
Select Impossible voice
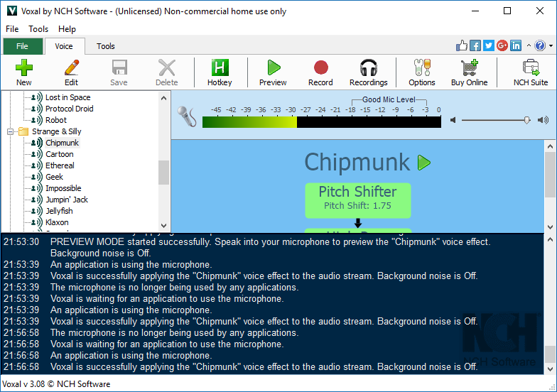[63, 188]
